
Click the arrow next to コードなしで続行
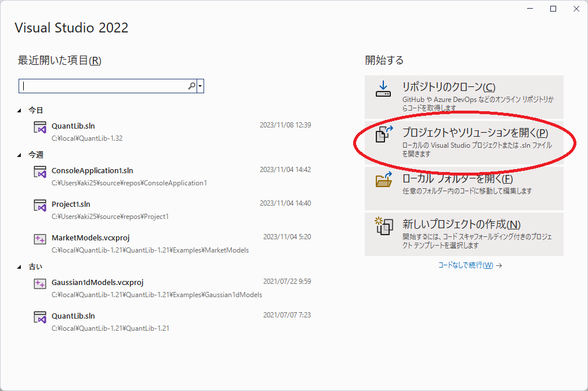499,265
